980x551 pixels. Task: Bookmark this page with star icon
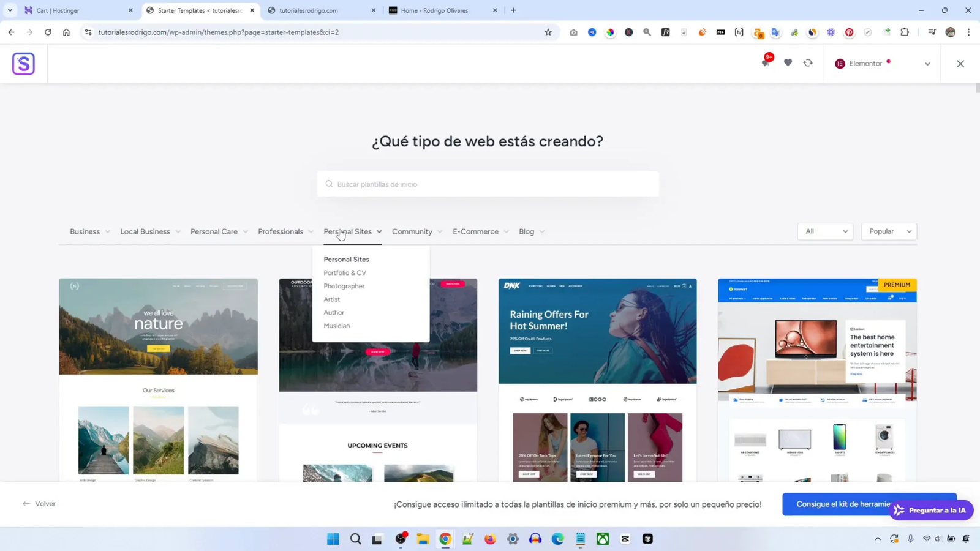(x=548, y=32)
